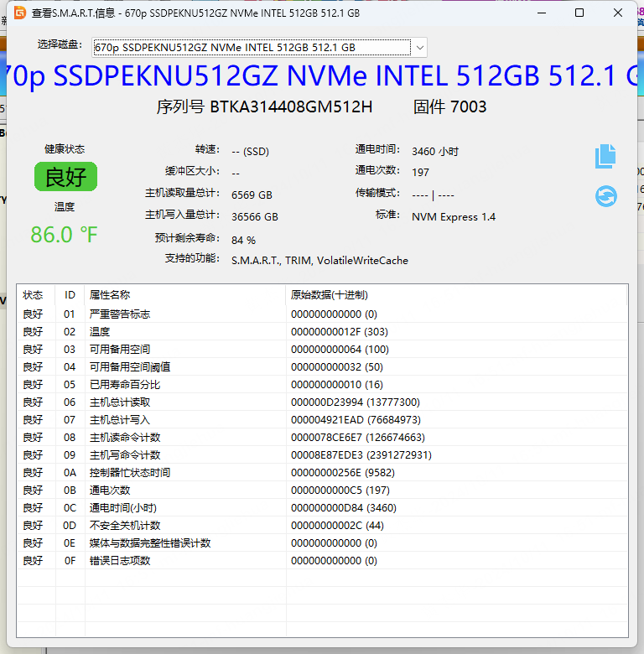The height and width of the screenshot is (654, 644).
Task: Select the 不安全关机计数 row
Action: click(x=322, y=526)
